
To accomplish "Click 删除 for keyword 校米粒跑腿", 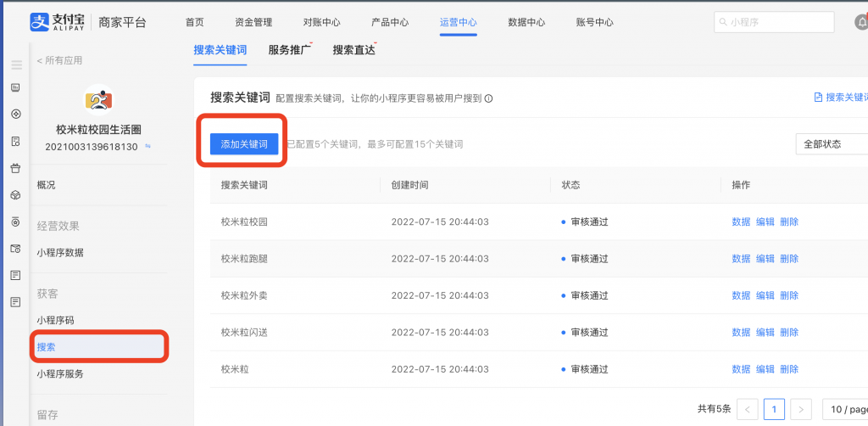I will (789, 259).
